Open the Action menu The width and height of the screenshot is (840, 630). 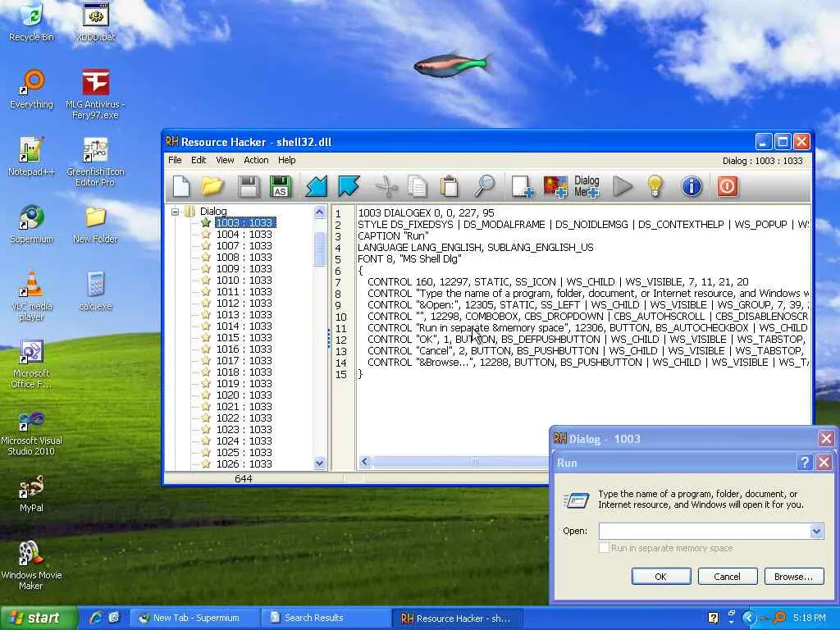(256, 160)
